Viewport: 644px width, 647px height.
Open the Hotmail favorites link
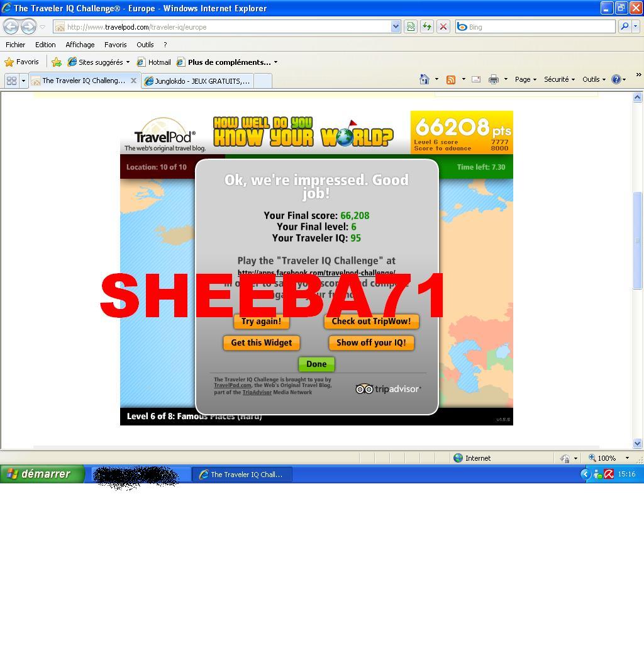(154, 62)
